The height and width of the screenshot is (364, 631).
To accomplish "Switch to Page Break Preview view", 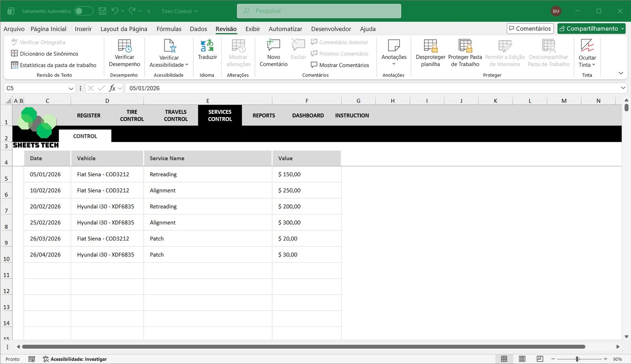I will click(x=540, y=359).
